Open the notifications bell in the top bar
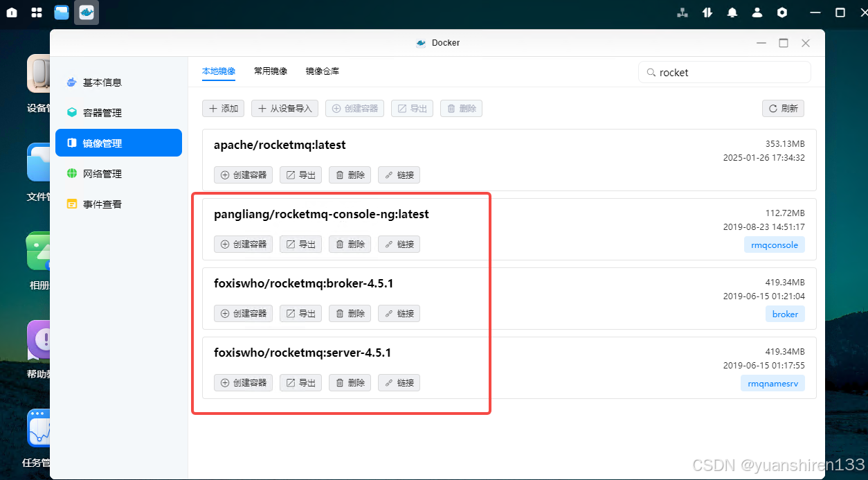868x480 pixels. click(x=732, y=12)
